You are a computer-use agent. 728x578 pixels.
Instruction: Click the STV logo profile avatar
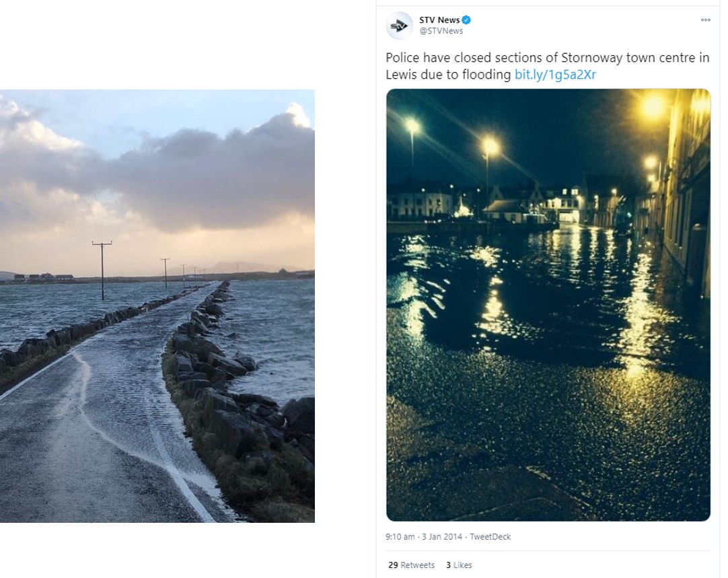click(x=399, y=26)
